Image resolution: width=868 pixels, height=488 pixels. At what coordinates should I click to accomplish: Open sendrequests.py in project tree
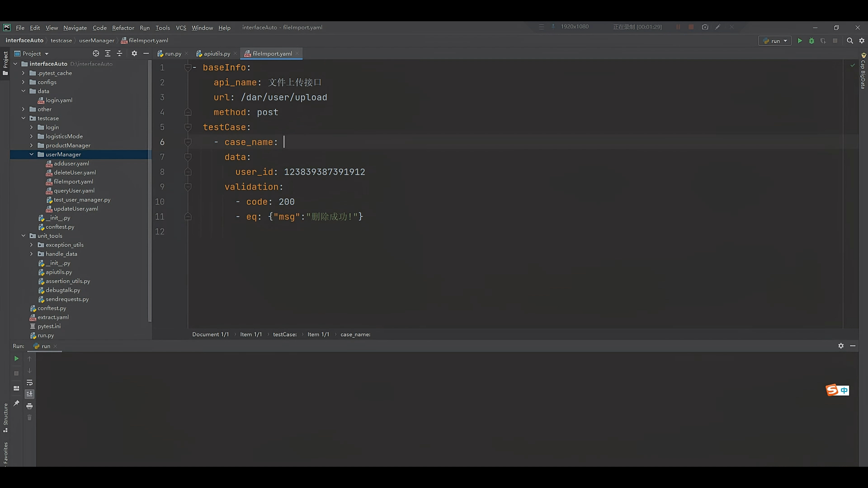67,299
